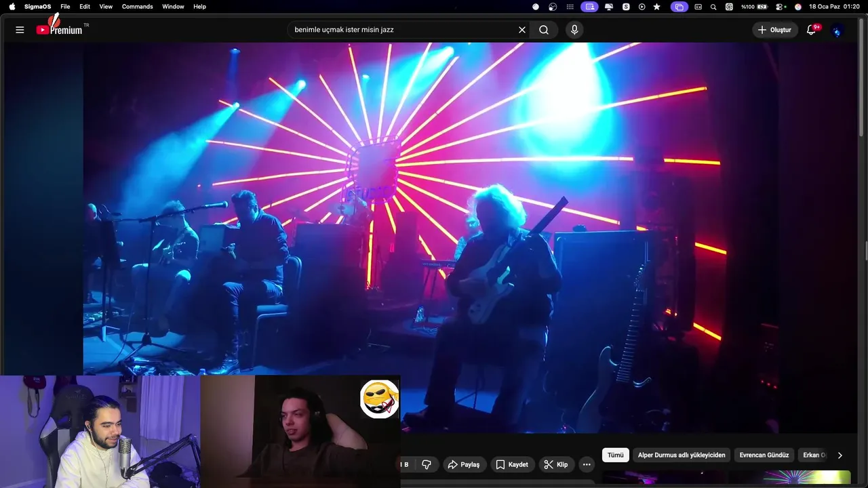868x488 pixels.
Task: Clear the search query with the X
Action: [521, 30]
